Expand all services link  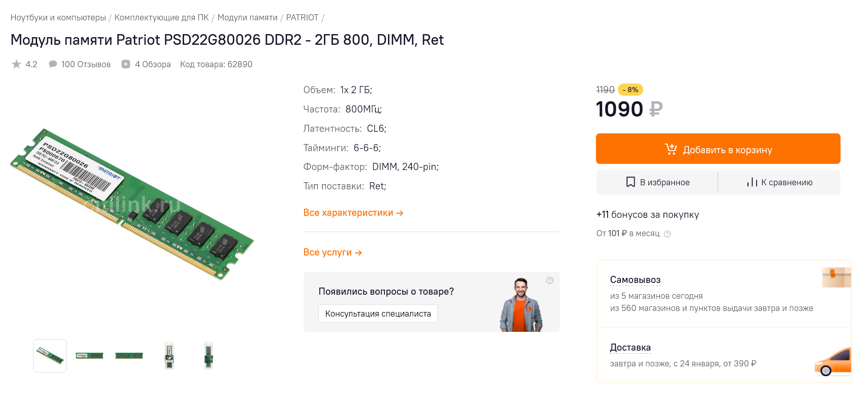(x=332, y=252)
